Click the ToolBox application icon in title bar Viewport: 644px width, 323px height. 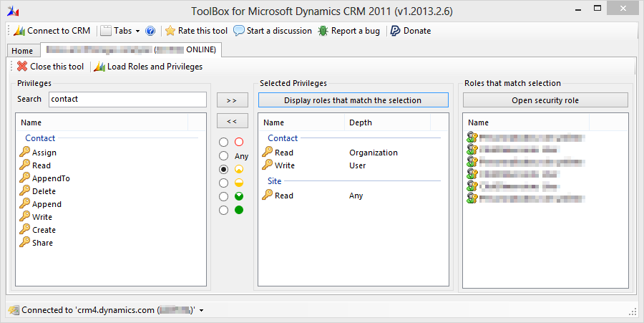tap(13, 11)
